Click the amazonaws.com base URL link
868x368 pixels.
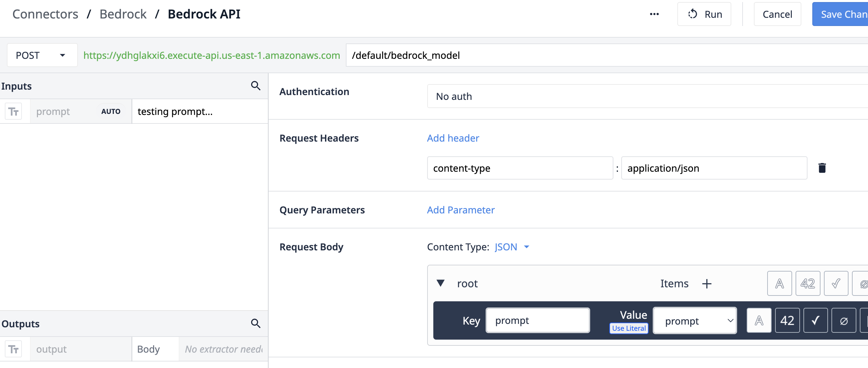tap(212, 55)
